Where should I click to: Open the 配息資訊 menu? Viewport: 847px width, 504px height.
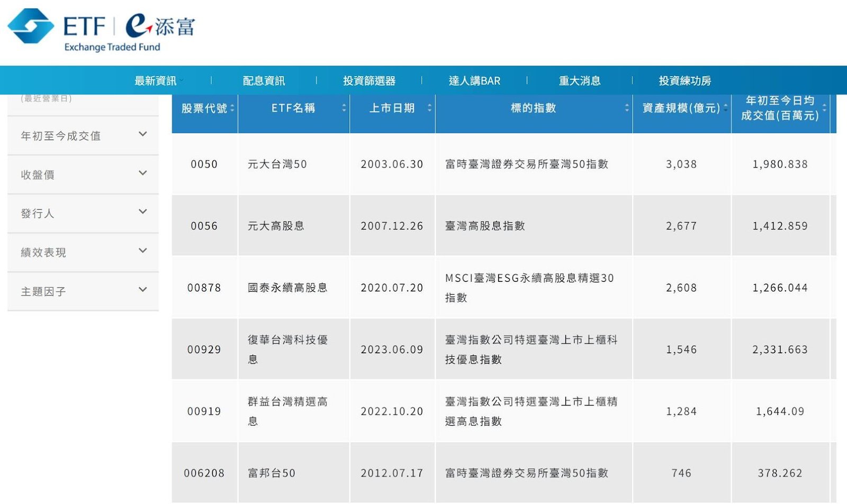click(x=264, y=80)
